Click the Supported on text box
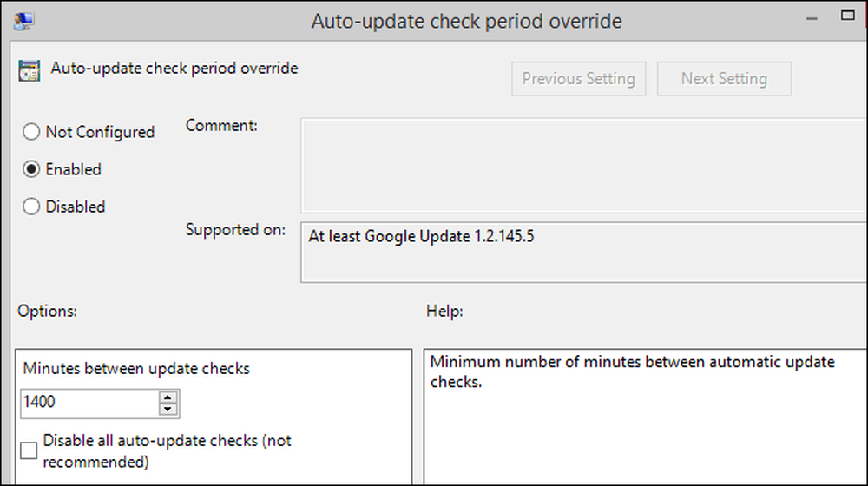Viewport: 868px width, 486px height. pos(584,252)
